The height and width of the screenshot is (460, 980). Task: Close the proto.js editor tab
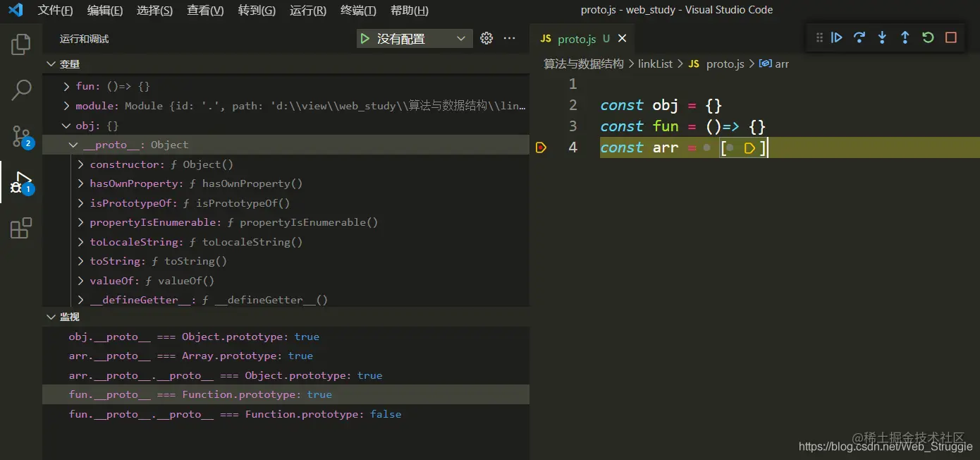point(622,39)
